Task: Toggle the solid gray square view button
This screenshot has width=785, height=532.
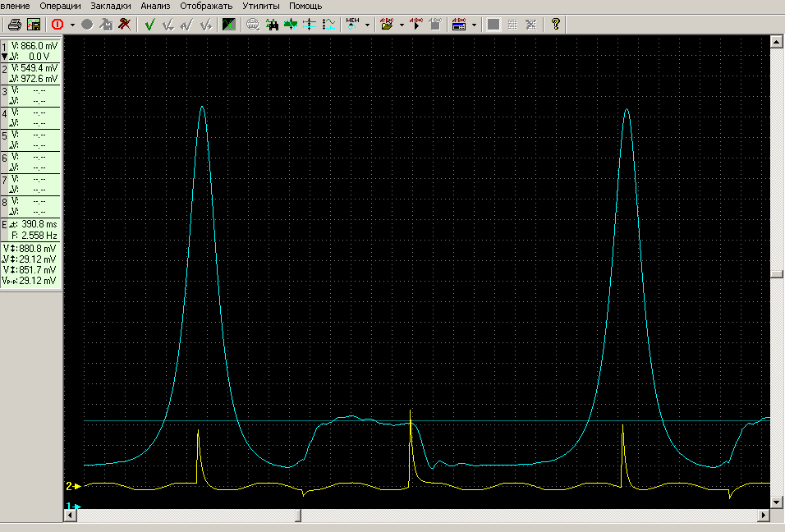Action: pos(493,25)
